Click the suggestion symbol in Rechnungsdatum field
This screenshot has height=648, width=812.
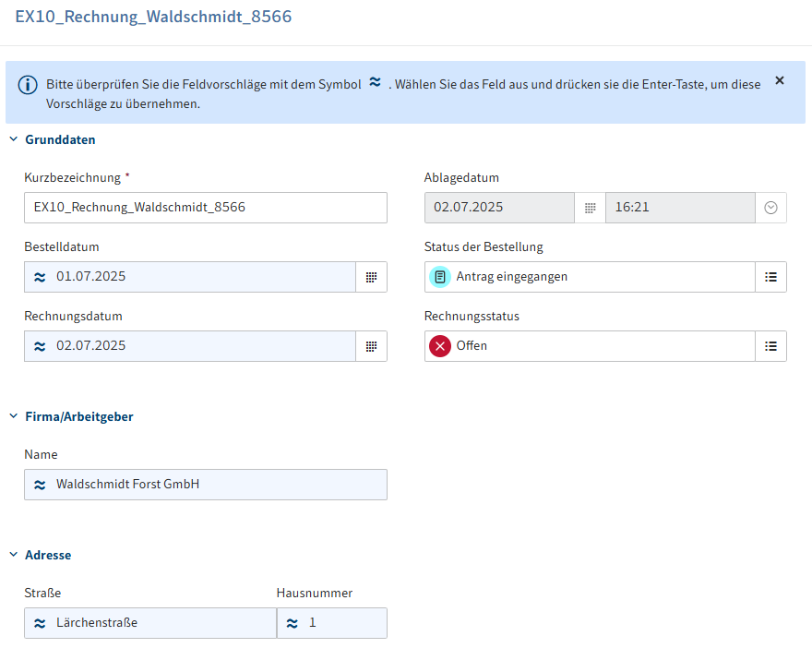click(40, 346)
